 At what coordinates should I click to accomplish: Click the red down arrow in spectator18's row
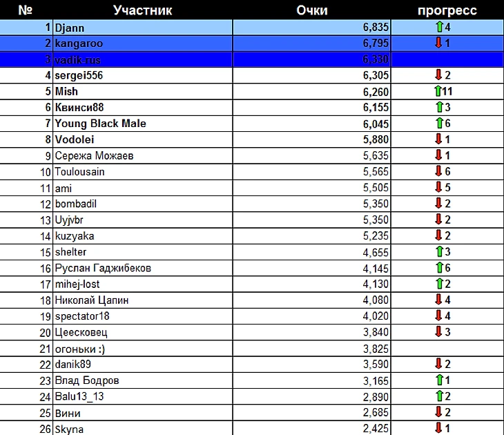point(438,316)
